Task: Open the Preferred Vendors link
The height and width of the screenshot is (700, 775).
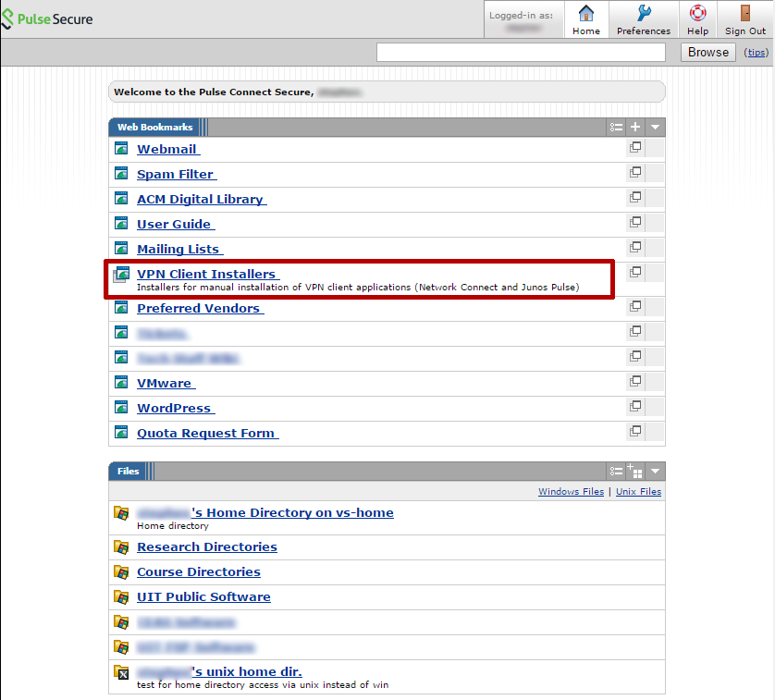Action: (200, 308)
